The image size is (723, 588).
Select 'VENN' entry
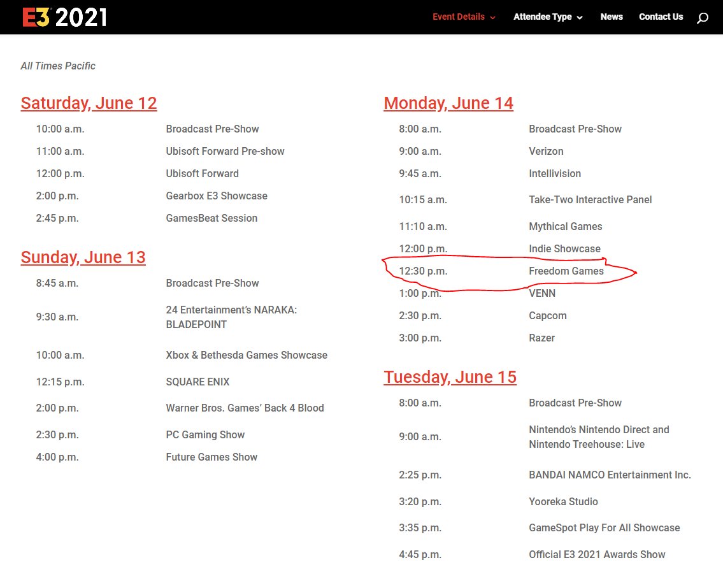(542, 293)
